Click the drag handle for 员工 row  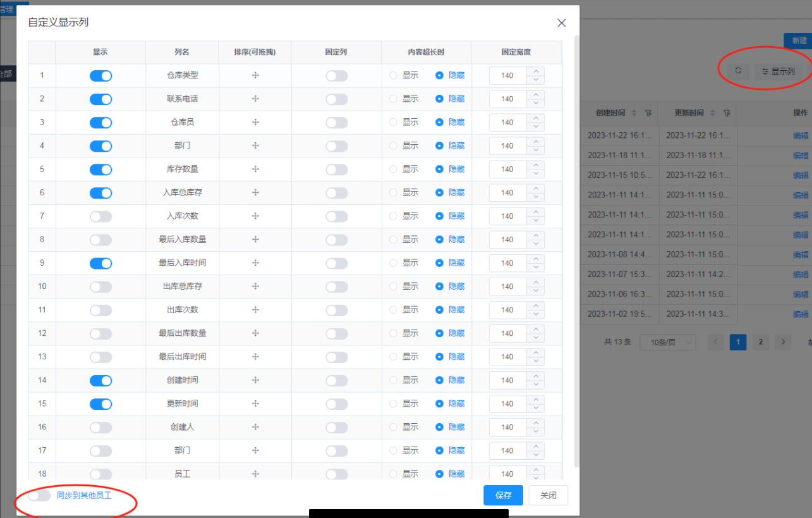click(255, 473)
